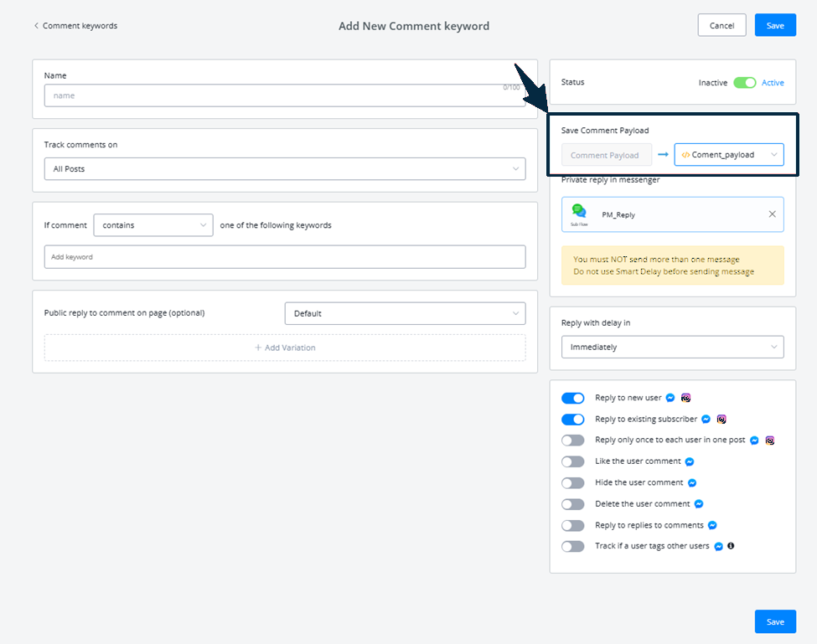This screenshot has height=644, width=817.
Task: Click the plus icon in Add Variation
Action: pyautogui.click(x=258, y=348)
